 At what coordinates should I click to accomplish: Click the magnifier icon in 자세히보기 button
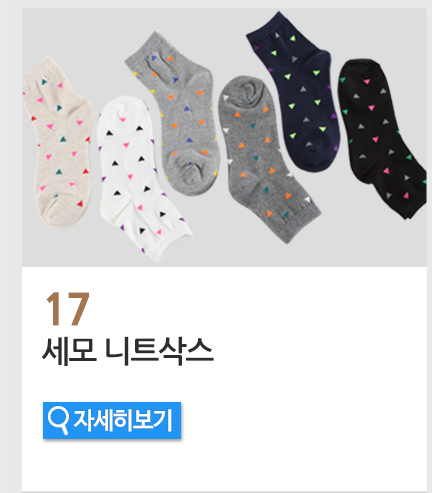coord(58,421)
